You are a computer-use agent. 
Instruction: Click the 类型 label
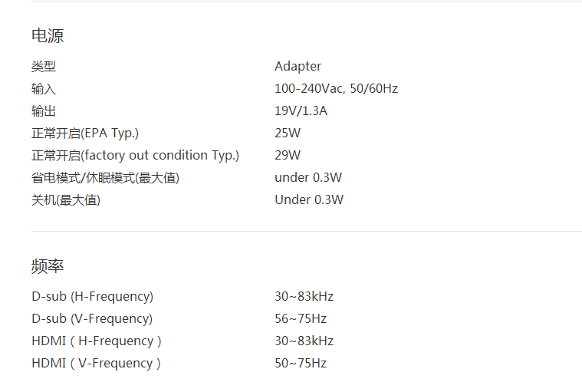point(44,66)
